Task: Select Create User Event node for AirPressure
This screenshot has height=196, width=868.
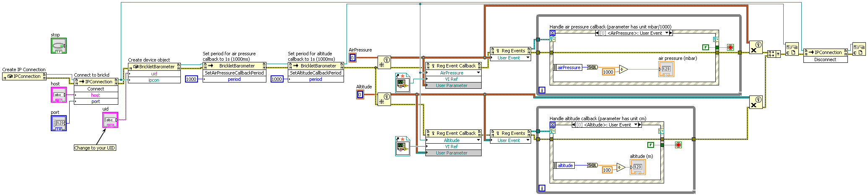Action: (384, 62)
